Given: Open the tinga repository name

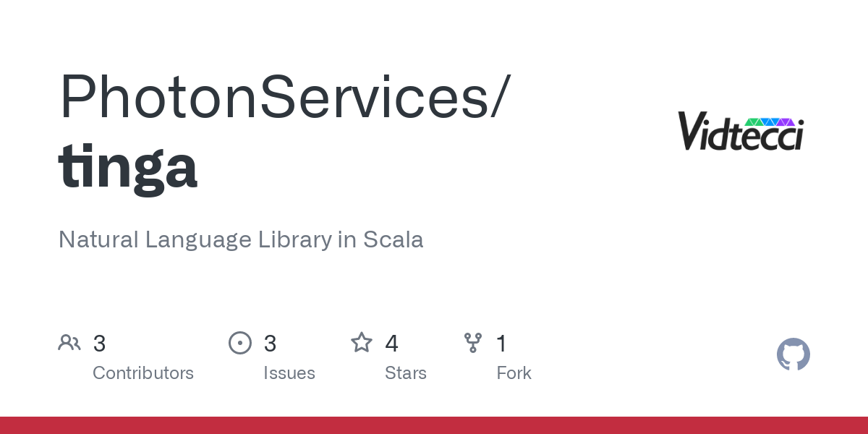Looking at the screenshot, I should coord(128,166).
